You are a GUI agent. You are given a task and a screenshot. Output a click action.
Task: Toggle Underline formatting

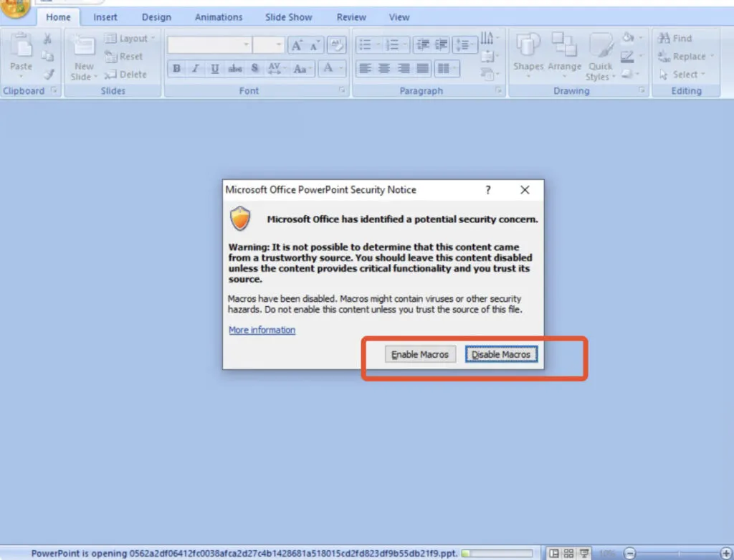[215, 68]
